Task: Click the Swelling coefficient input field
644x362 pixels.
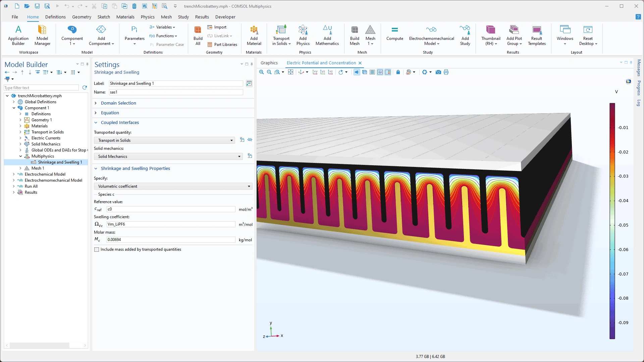Action: tap(171, 224)
